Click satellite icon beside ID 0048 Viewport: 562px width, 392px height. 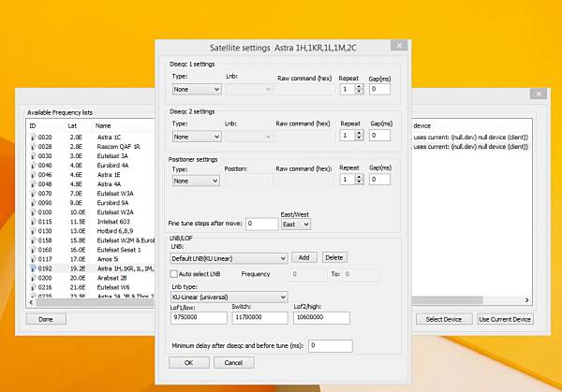click(x=33, y=184)
